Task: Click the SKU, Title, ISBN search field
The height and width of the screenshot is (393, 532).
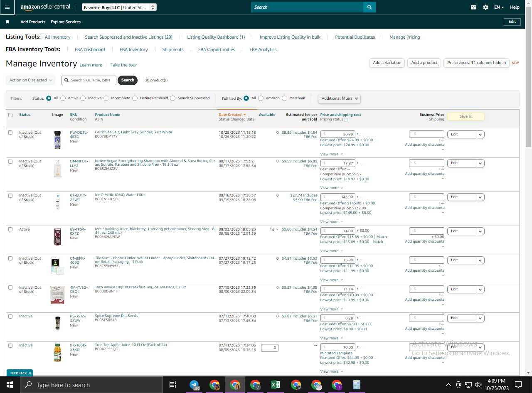Action: click(89, 80)
